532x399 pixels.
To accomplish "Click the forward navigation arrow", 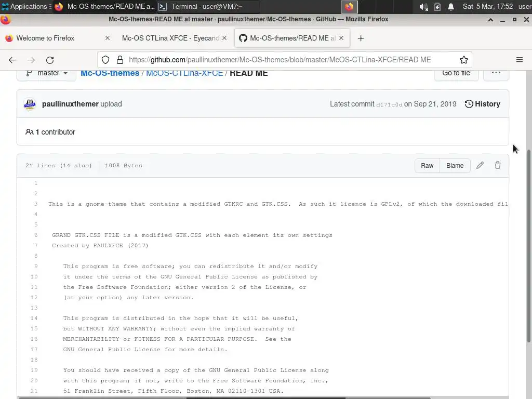I will [31, 60].
